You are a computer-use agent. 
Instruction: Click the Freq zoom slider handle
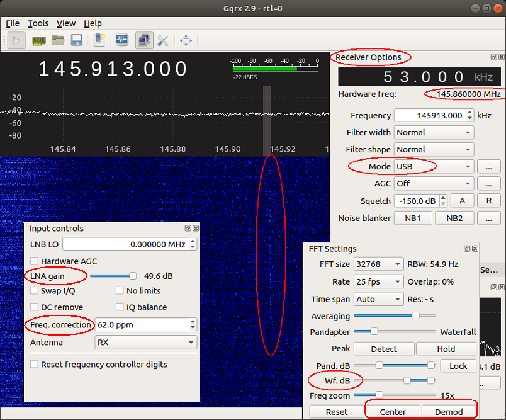pyautogui.click(x=379, y=395)
